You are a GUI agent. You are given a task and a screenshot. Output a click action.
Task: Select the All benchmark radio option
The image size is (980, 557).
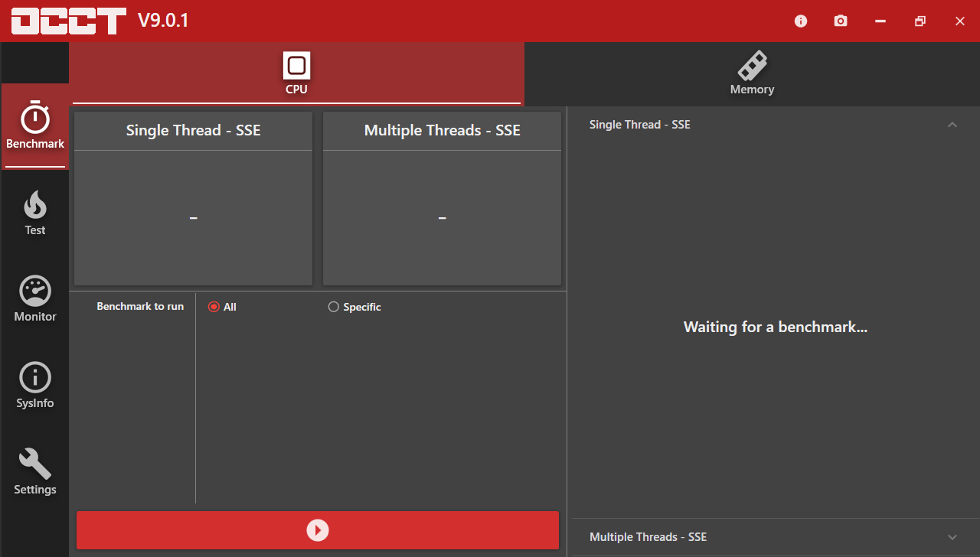223,307
